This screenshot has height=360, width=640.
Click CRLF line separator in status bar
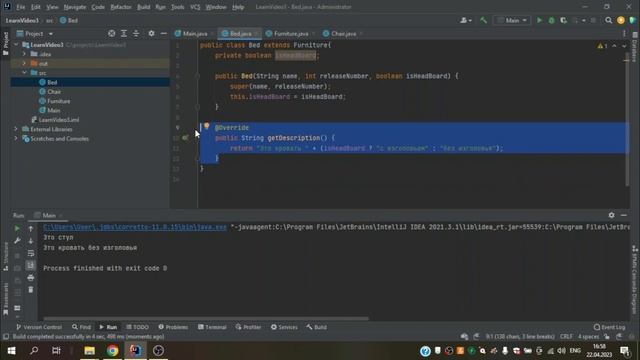(566, 337)
